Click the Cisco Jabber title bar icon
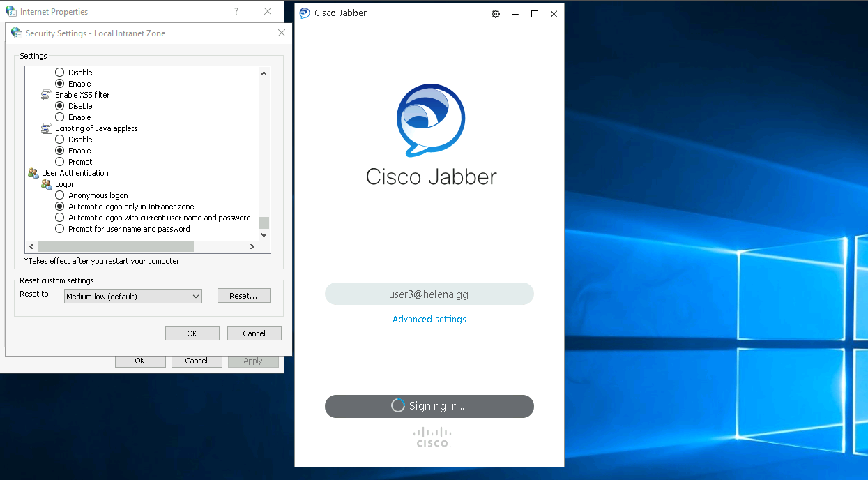This screenshot has width=868, height=480. [305, 13]
